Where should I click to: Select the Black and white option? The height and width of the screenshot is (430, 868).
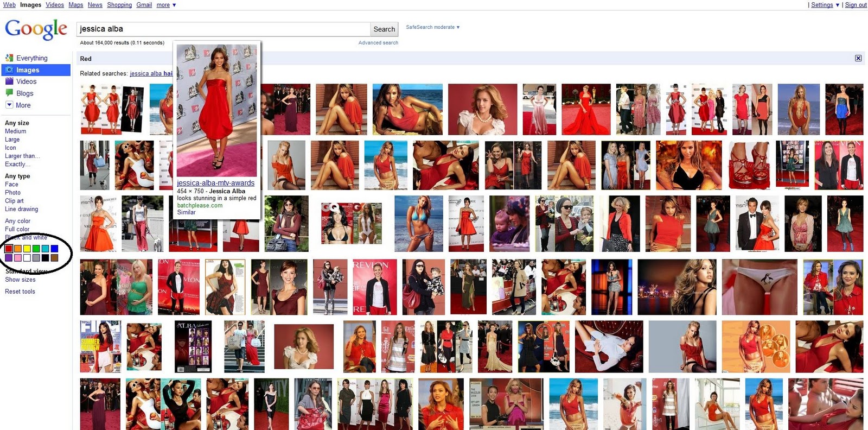click(x=25, y=237)
